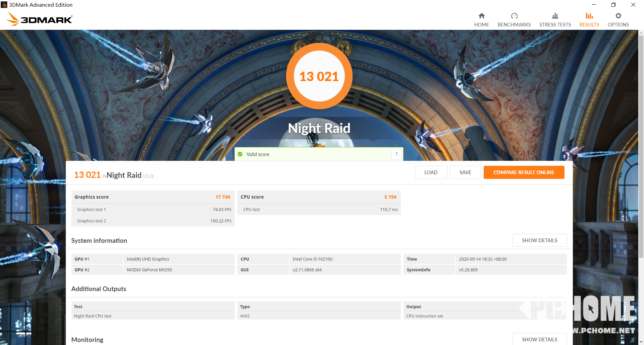644x345 pixels.
Task: Click the Home house icon
Action: [x=482, y=16]
